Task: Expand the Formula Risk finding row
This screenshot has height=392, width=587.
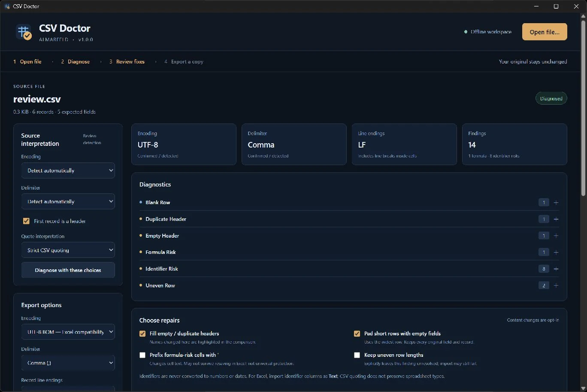Action: 349,252
